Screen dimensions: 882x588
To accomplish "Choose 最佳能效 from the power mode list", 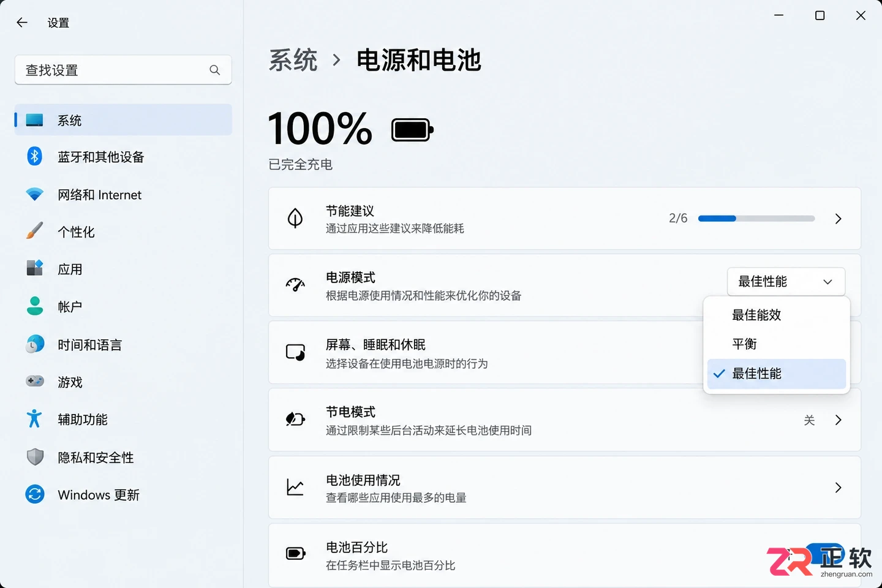I will click(776, 315).
